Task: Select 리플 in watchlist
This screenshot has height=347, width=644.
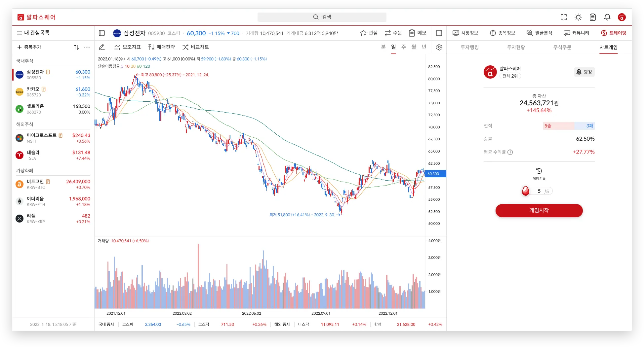Action: [53, 219]
